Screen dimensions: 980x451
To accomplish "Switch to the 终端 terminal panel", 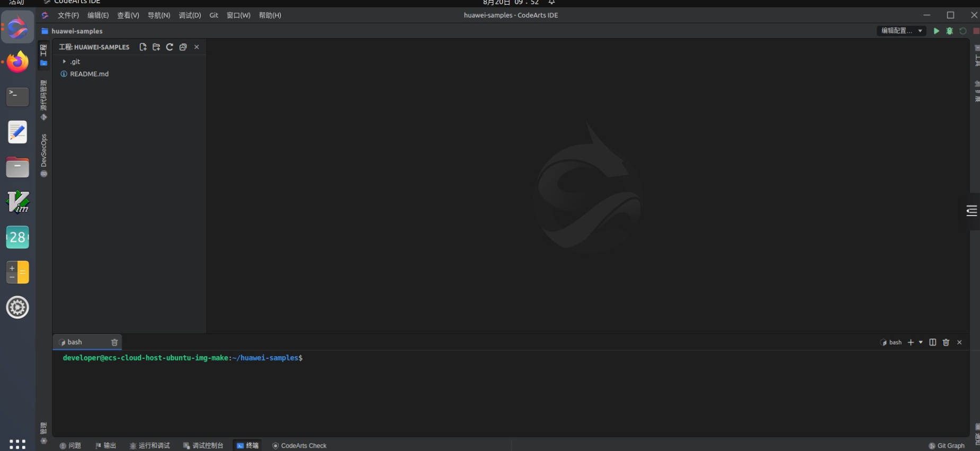I will click(x=247, y=446).
